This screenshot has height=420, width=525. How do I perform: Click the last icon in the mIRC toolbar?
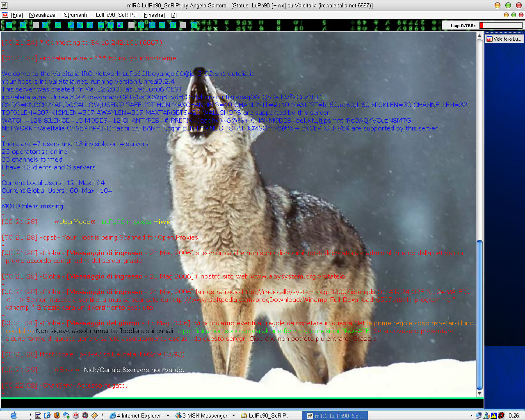point(194,25)
